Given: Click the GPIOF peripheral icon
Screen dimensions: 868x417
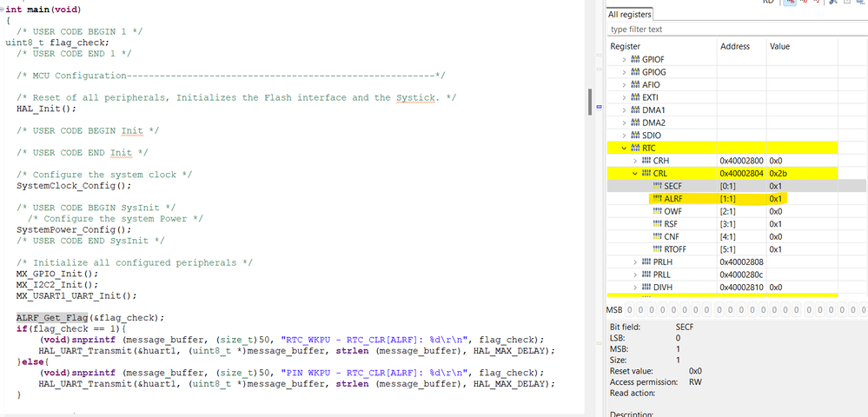Looking at the screenshot, I should pos(635,59).
